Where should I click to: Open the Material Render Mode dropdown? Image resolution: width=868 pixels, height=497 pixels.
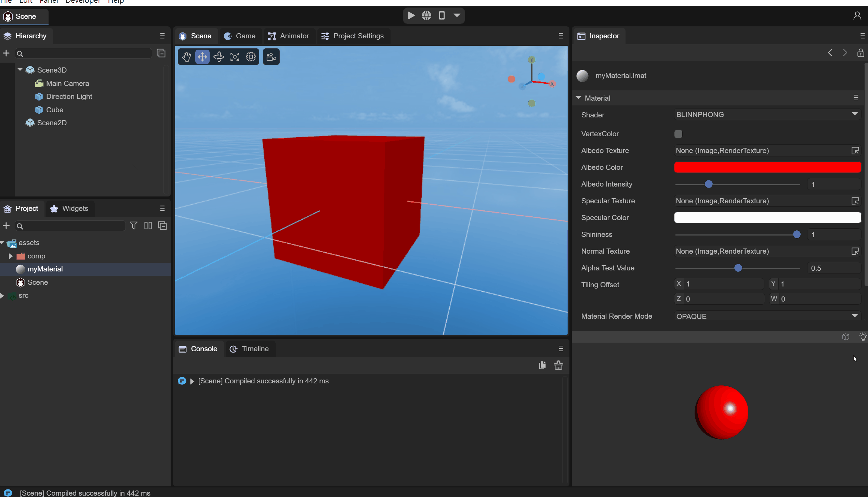(x=767, y=316)
